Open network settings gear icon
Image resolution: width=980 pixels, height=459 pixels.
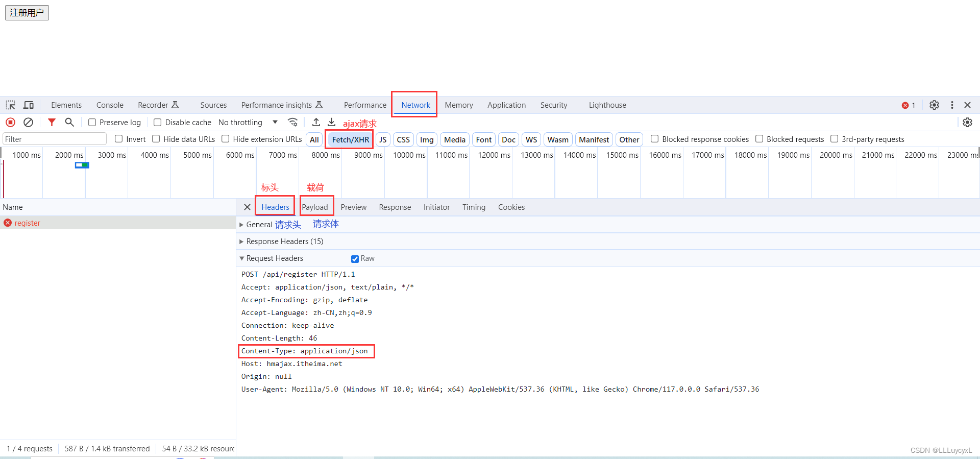point(967,123)
